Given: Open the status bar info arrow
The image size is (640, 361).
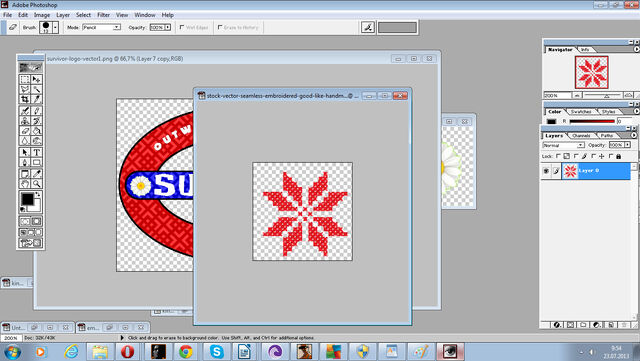Looking at the screenshot, I should pos(122,338).
